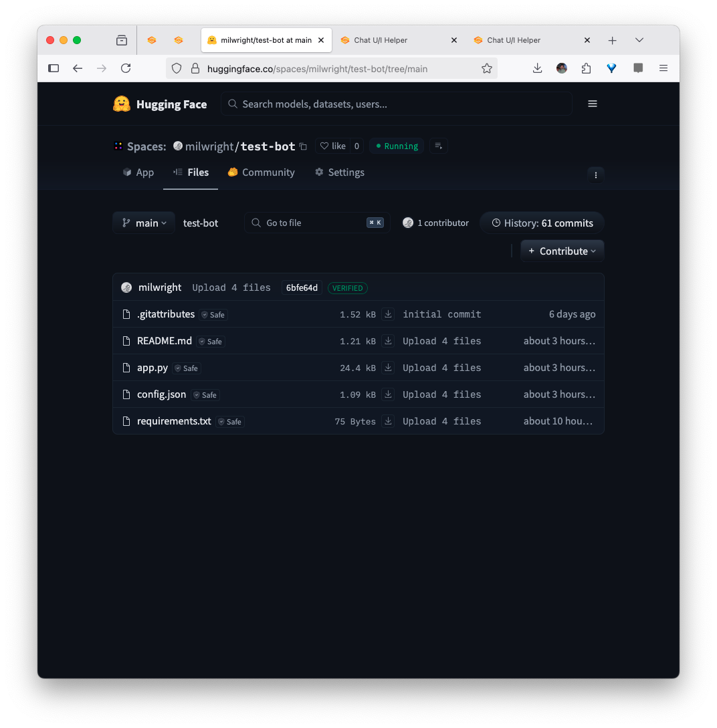Image resolution: width=717 pixels, height=728 pixels.
Task: Open the three-dot Space options menu
Action: [x=595, y=174]
